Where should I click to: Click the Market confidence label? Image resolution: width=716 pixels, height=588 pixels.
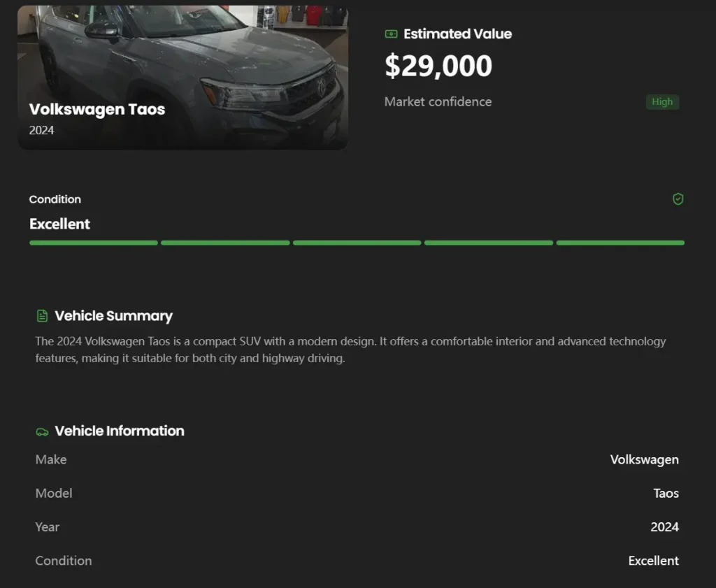[438, 101]
